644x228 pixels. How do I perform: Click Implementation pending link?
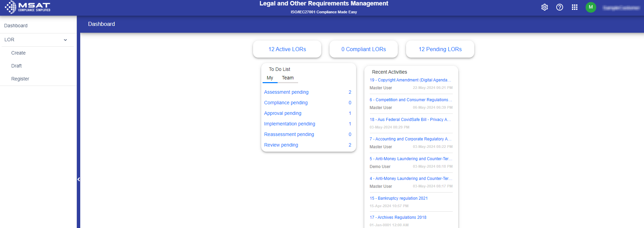click(290, 124)
